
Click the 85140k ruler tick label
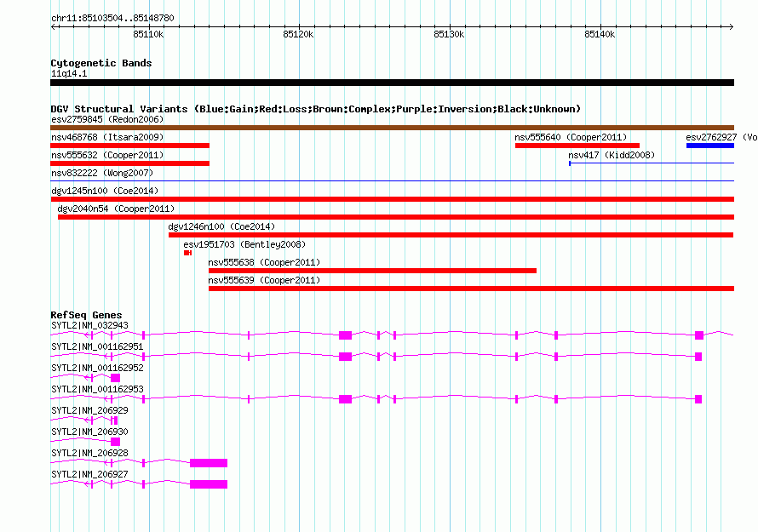600,34
